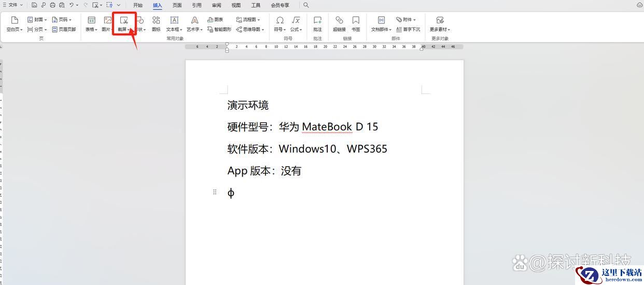Click the 封面 cover page icon
644x285 pixels.
30,20
